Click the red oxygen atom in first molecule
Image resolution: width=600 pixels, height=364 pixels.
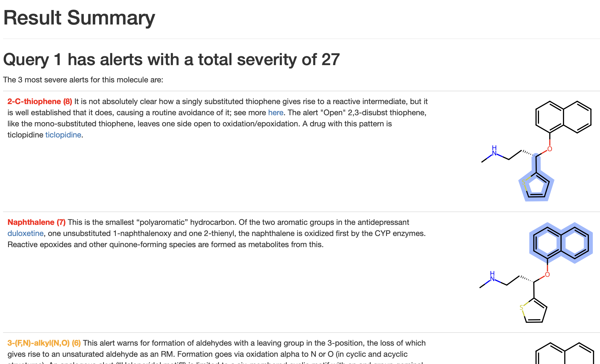[550, 149]
